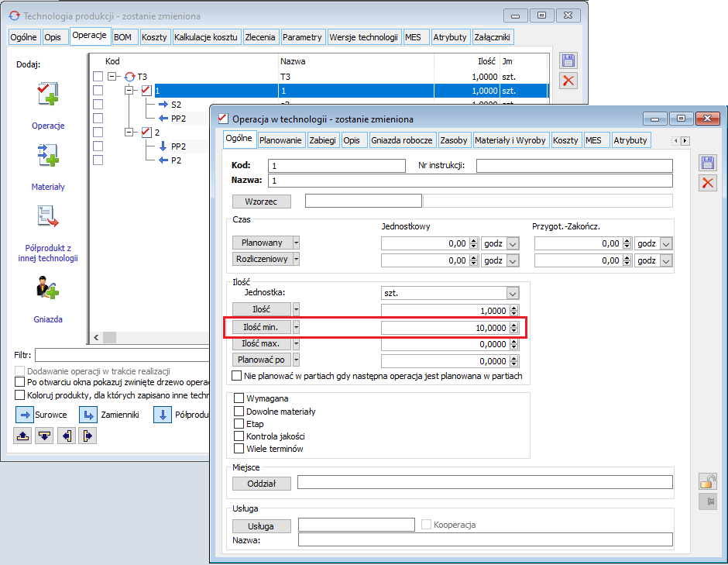728x565 pixels.
Task: Open the godz unit dropdown for Planowany Jednostkowy
Action: click(x=513, y=243)
